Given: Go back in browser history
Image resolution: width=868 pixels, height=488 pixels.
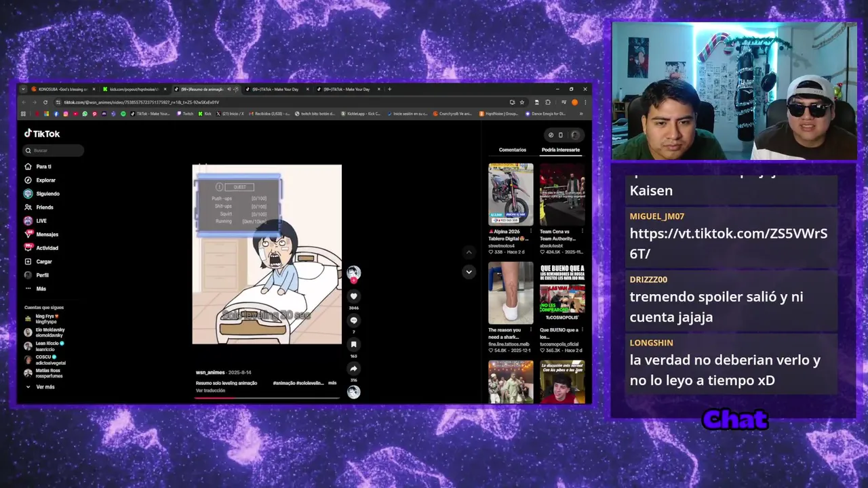Looking at the screenshot, I should tap(24, 102).
